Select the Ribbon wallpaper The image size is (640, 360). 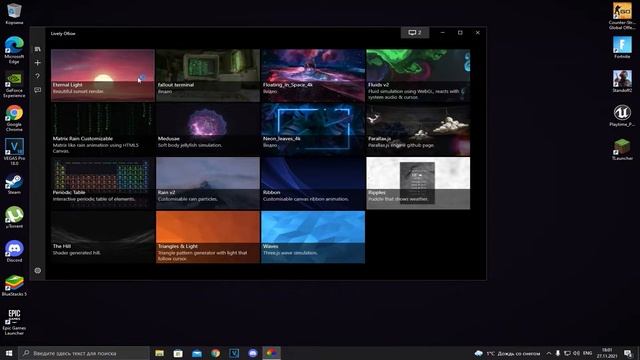pos(313,183)
